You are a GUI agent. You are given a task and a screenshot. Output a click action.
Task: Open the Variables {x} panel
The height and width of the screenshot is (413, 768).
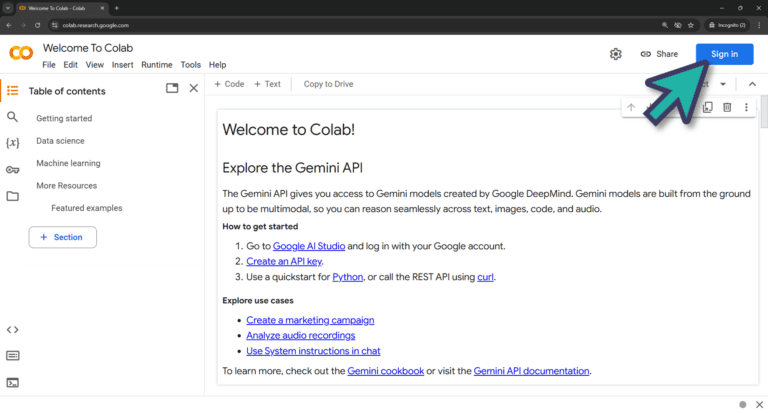[12, 143]
